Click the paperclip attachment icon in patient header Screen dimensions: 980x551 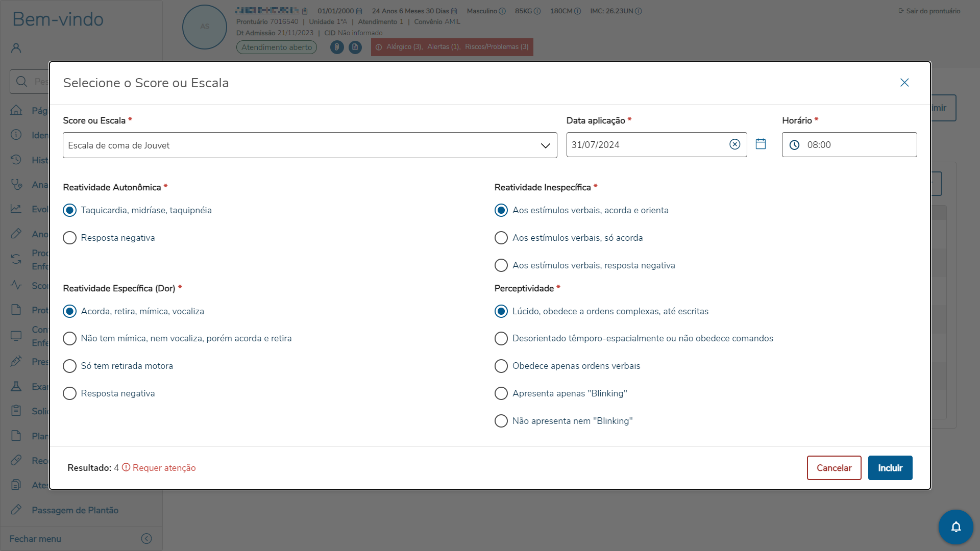(337, 47)
